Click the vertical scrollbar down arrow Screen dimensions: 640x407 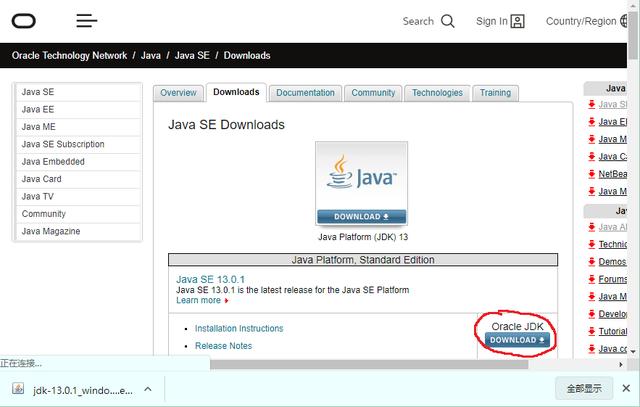point(633,351)
